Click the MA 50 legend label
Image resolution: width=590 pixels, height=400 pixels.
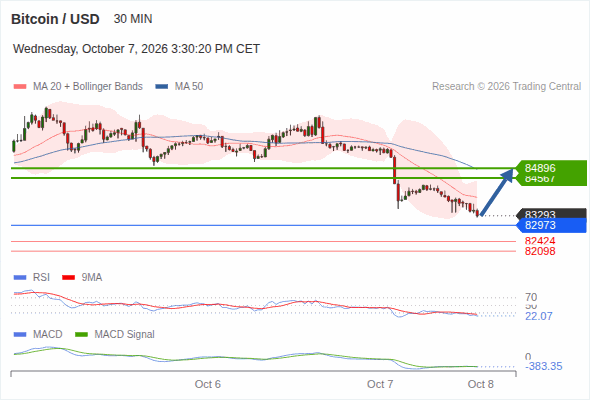click(x=189, y=87)
